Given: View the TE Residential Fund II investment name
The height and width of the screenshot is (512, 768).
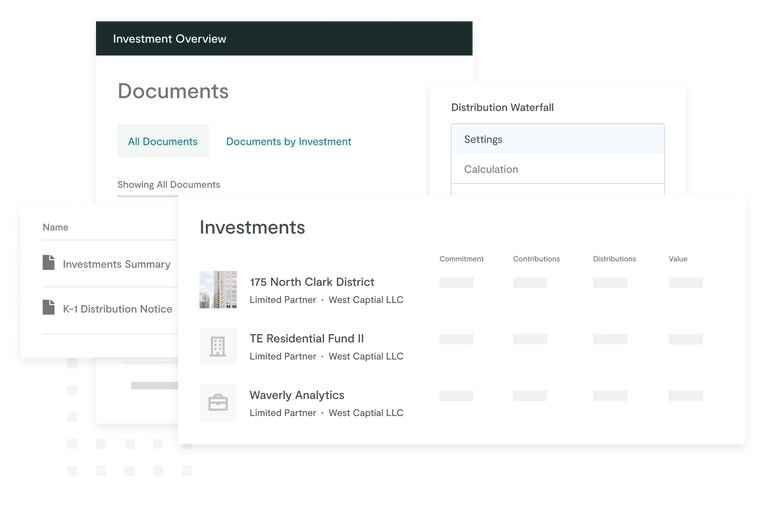Looking at the screenshot, I should [307, 339].
